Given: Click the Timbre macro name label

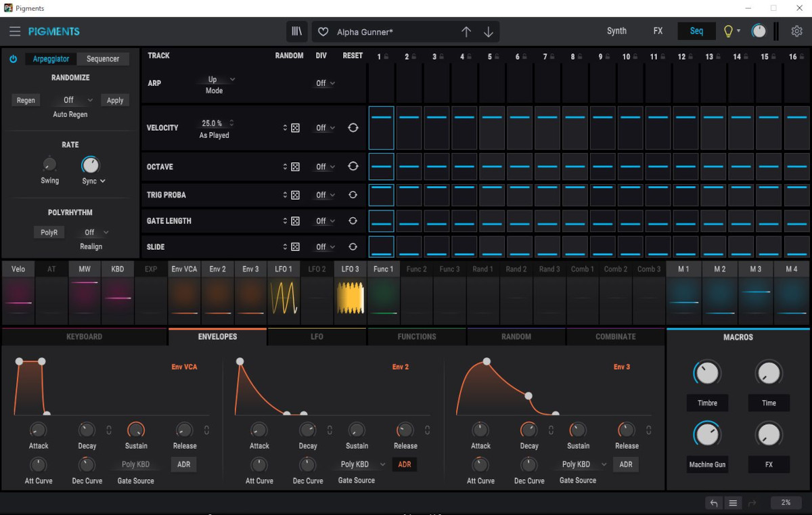Looking at the screenshot, I should click(707, 403).
